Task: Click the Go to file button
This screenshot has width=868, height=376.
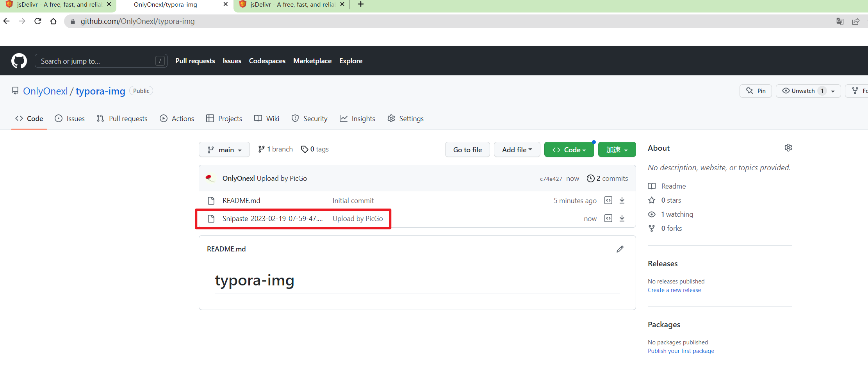Action: (x=467, y=150)
